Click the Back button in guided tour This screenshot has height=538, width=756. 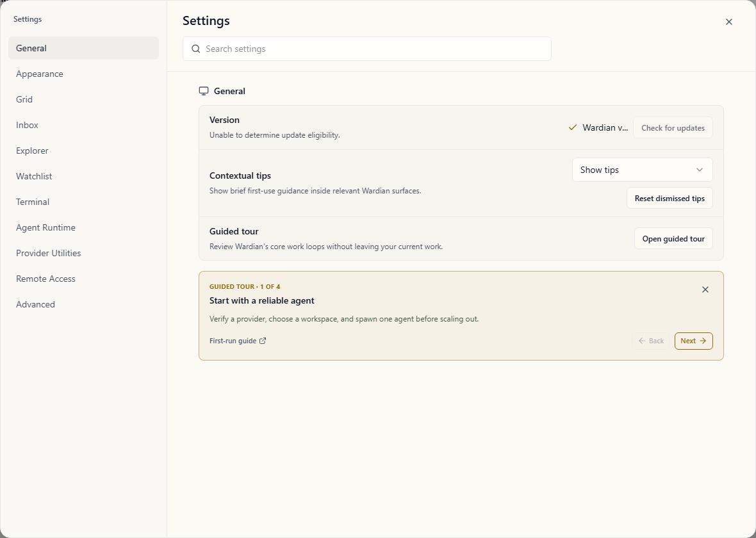click(x=651, y=341)
